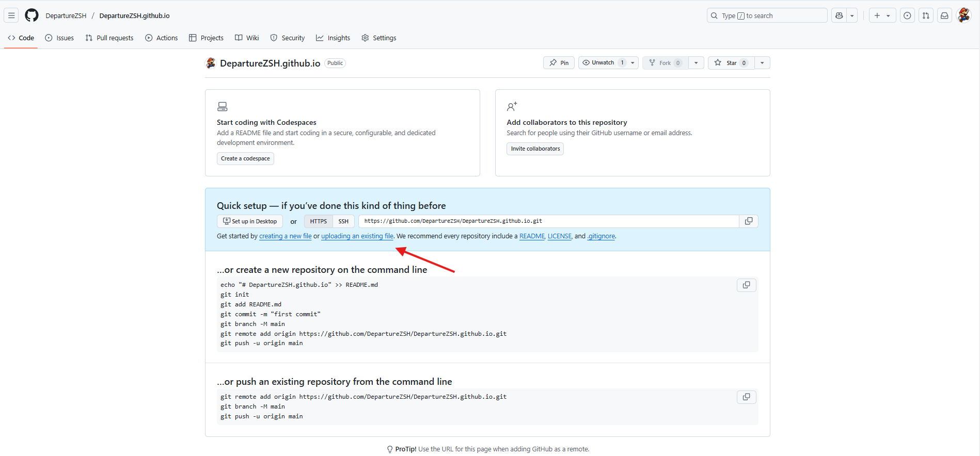Click the Codespaces icon in the card
Screen dimensions: 980x456
click(223, 107)
